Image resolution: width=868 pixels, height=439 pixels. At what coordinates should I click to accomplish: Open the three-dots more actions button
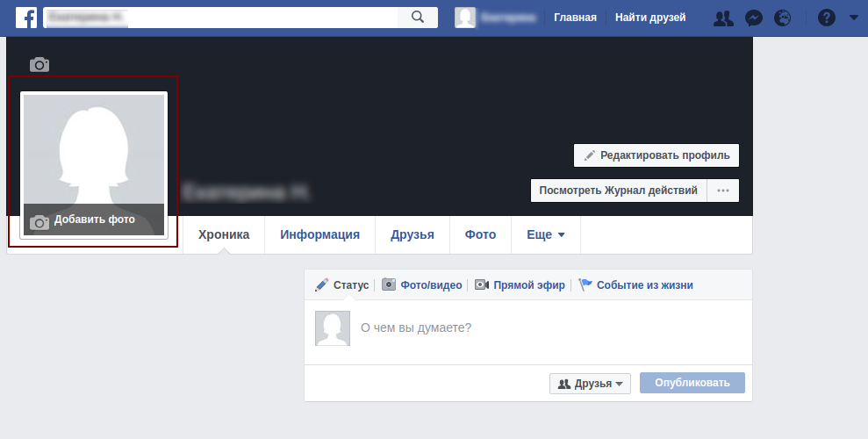pos(723,191)
